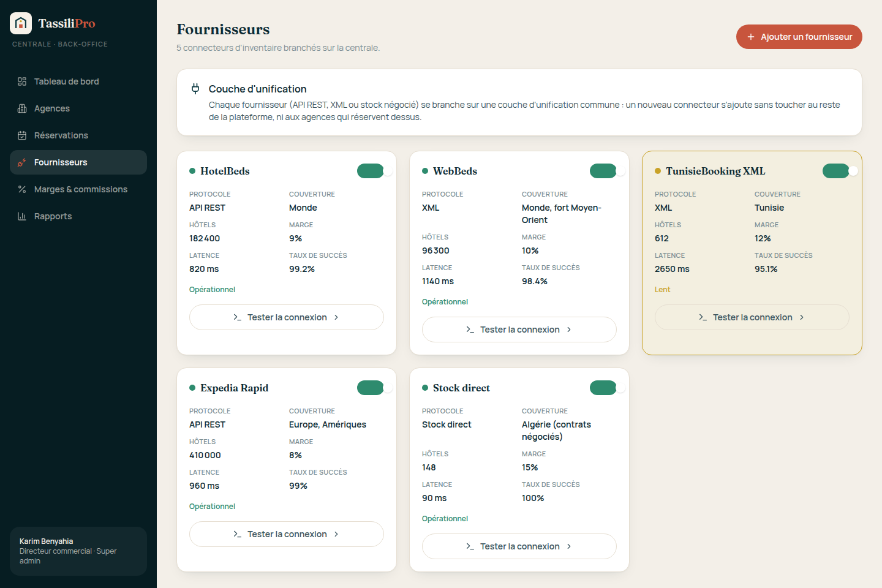Click the Tableau de bord grid icon
The width and height of the screenshot is (882, 588).
point(22,81)
